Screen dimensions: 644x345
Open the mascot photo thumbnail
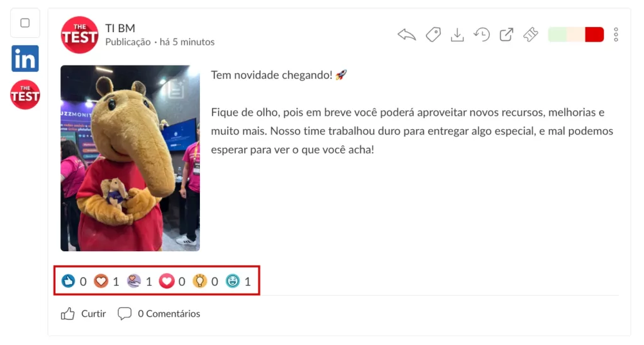coord(130,158)
